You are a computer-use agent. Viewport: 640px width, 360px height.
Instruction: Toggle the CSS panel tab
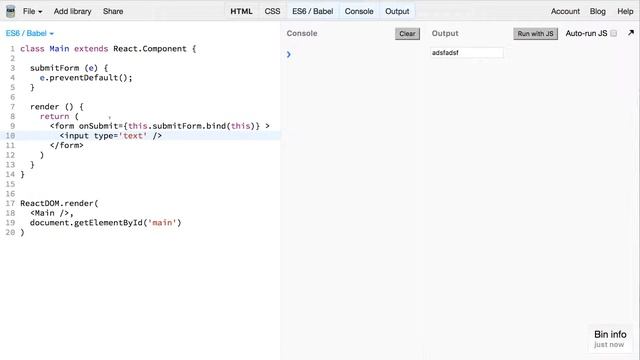[272, 11]
